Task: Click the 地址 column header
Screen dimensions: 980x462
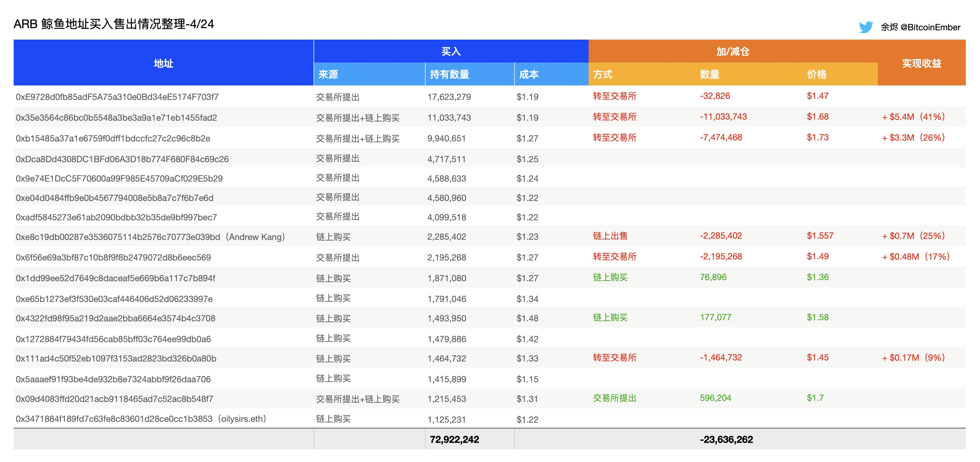Action: pos(163,63)
